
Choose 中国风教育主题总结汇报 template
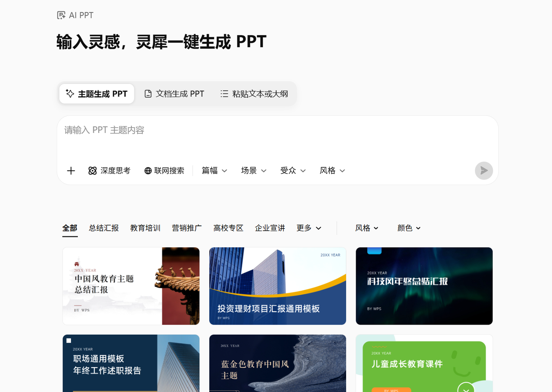(131, 286)
